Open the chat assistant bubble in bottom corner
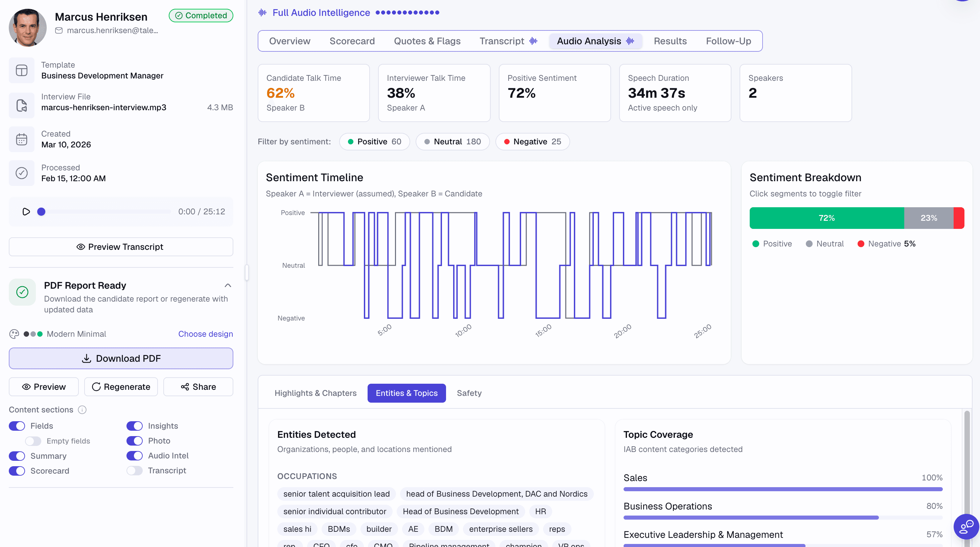Image resolution: width=980 pixels, height=547 pixels. click(x=965, y=527)
